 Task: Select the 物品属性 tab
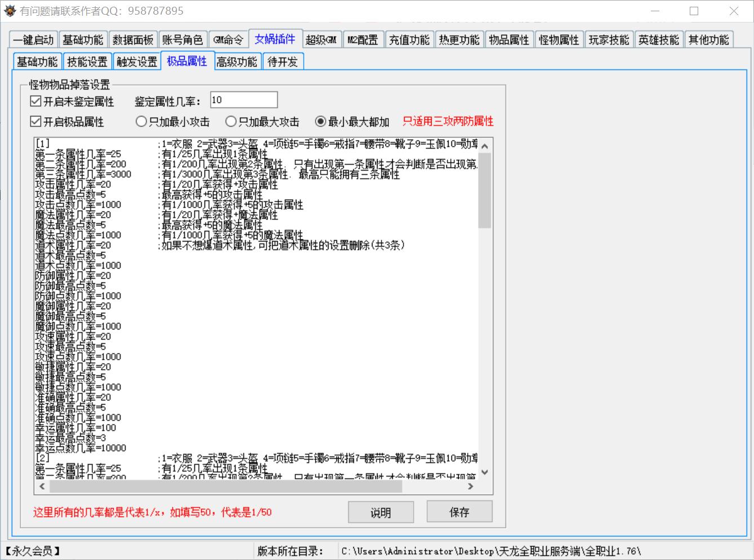(x=509, y=39)
